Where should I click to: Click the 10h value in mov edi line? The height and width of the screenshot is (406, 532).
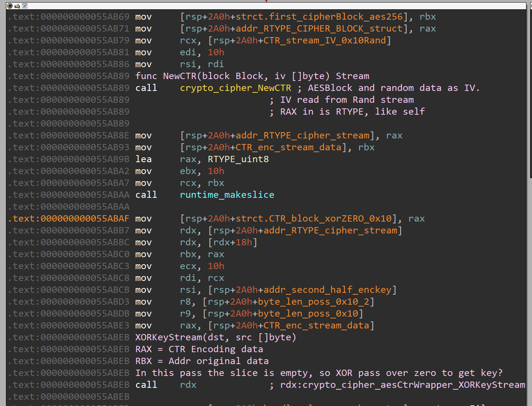(216, 52)
